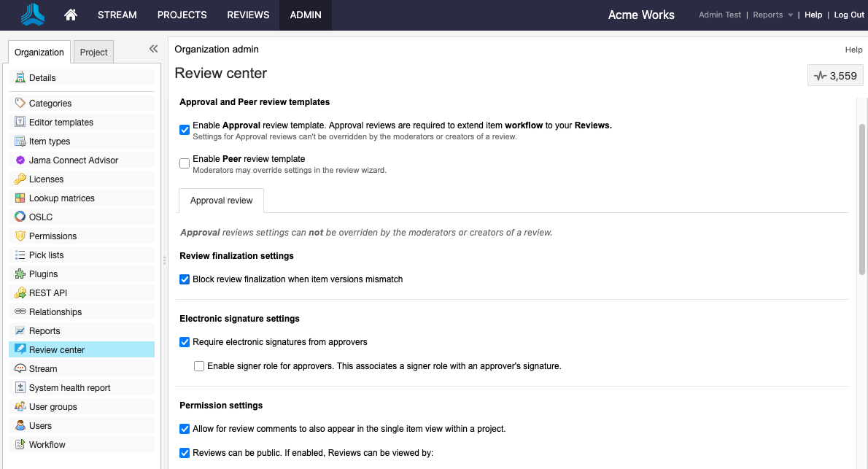This screenshot has width=868, height=469.
Task: Click the Plugins puzzle icon
Action: pyautogui.click(x=20, y=274)
